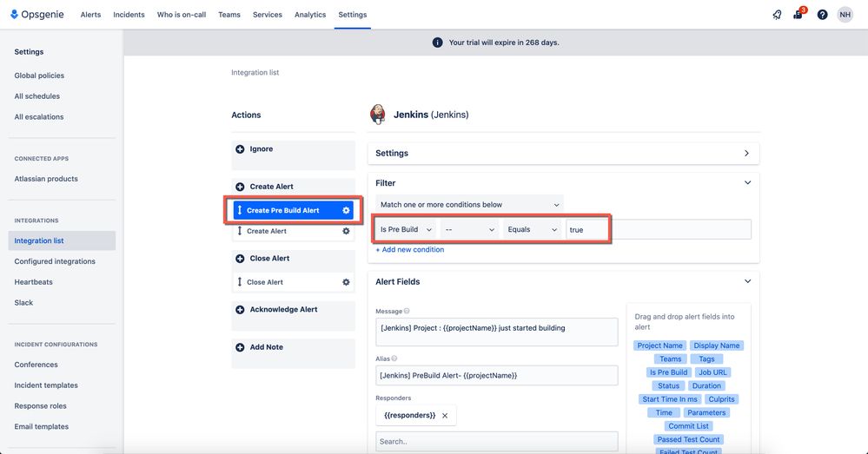
Task: Select the Display Name alert field tag
Action: (717, 345)
